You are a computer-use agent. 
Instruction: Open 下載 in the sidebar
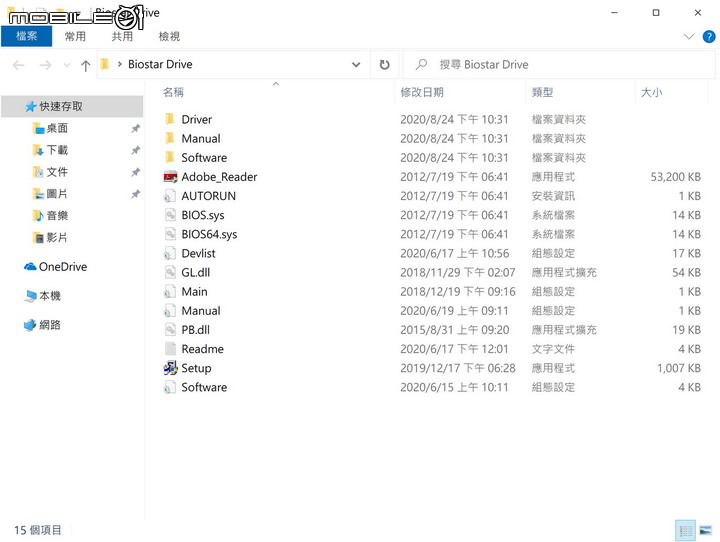coord(57,150)
